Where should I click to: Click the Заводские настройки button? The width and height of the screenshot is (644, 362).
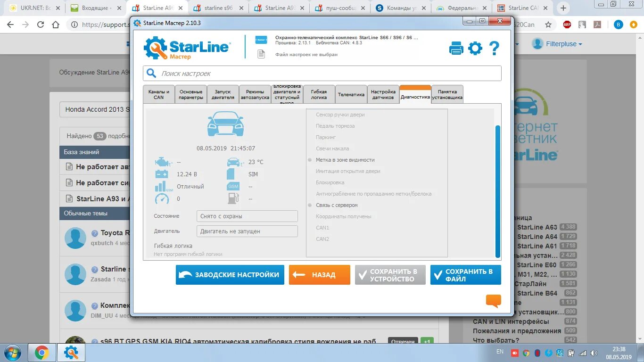(x=230, y=275)
